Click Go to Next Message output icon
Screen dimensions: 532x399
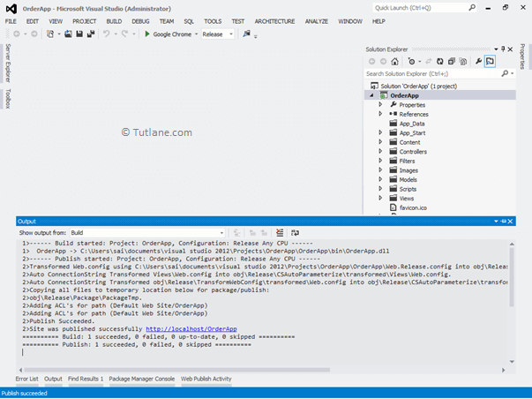point(264,233)
